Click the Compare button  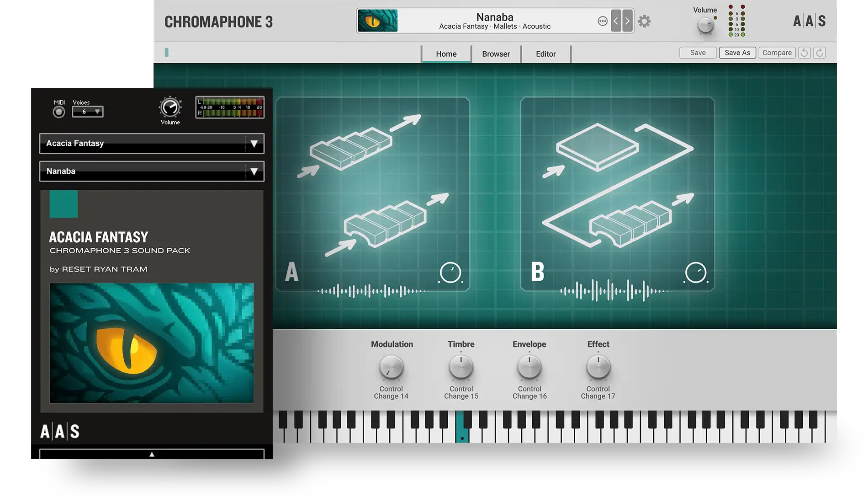point(777,53)
